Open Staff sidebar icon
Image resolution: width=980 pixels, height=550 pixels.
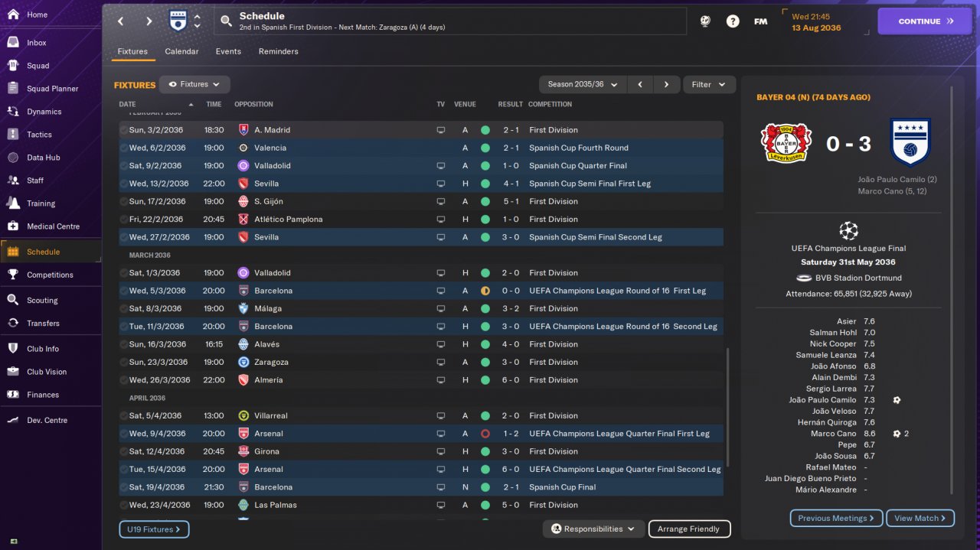tap(13, 181)
